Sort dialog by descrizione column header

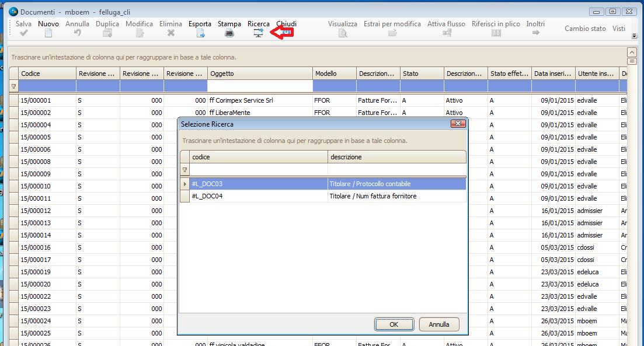click(x=397, y=157)
